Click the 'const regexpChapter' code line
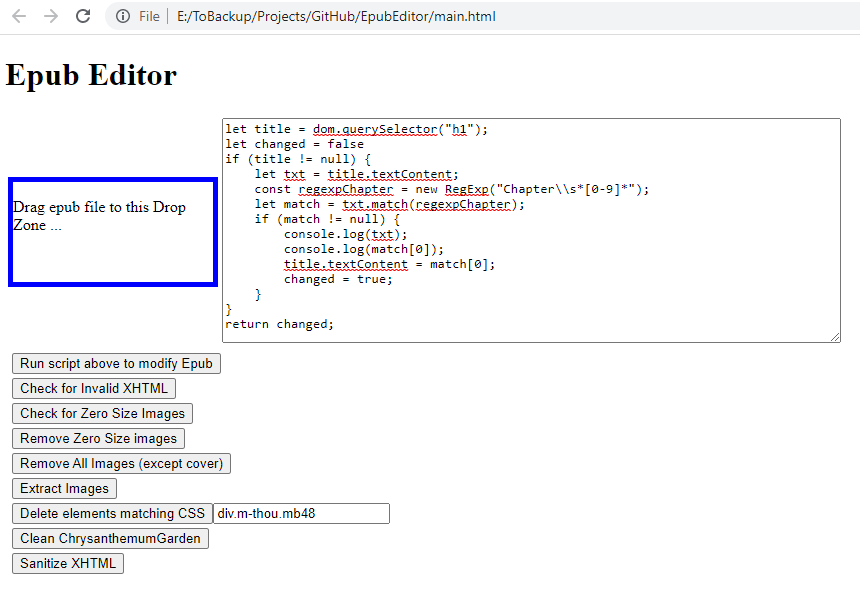Screen dimensions: 860x590 tap(451, 189)
